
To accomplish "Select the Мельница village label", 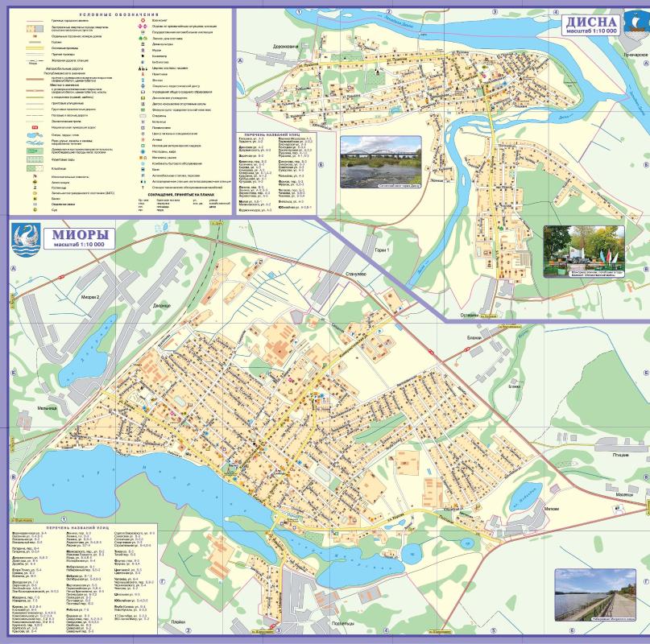I will [48, 408].
